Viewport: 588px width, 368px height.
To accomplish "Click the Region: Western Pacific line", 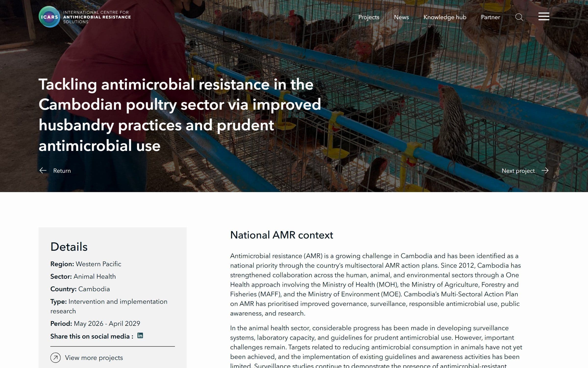I will 86,264.
